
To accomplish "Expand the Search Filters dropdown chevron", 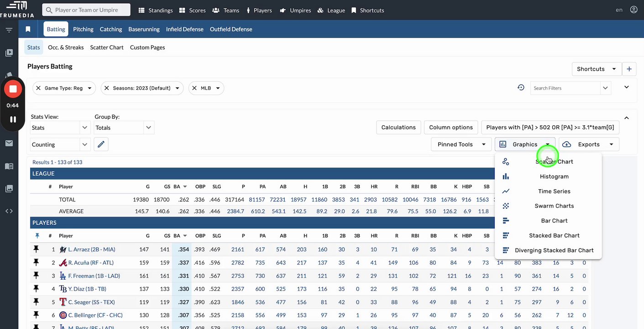I will pos(605,88).
